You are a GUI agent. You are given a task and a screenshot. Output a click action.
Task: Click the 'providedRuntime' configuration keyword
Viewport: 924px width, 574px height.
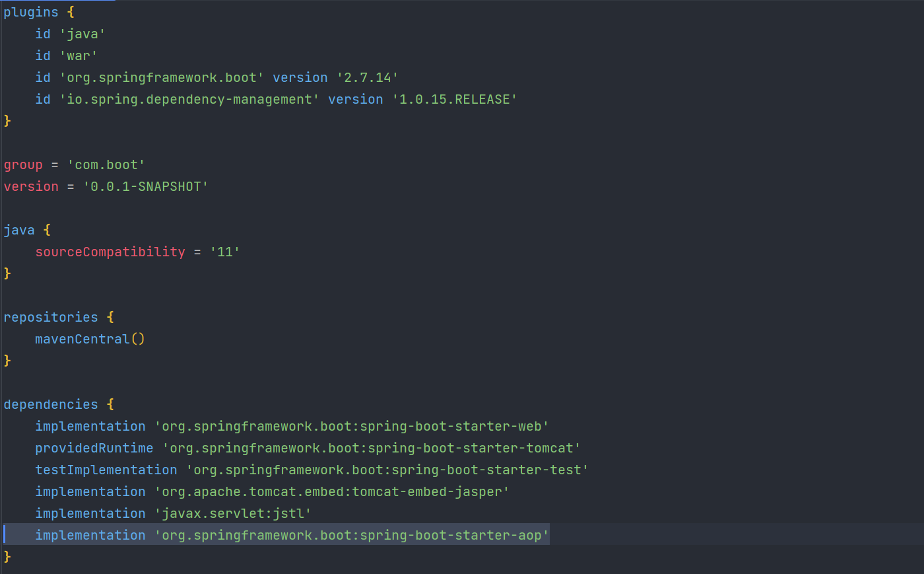pyautogui.click(x=94, y=448)
